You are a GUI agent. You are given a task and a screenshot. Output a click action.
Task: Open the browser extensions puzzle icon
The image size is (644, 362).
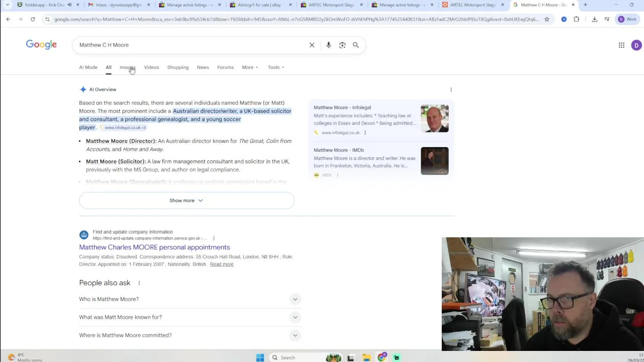pyautogui.click(x=577, y=19)
